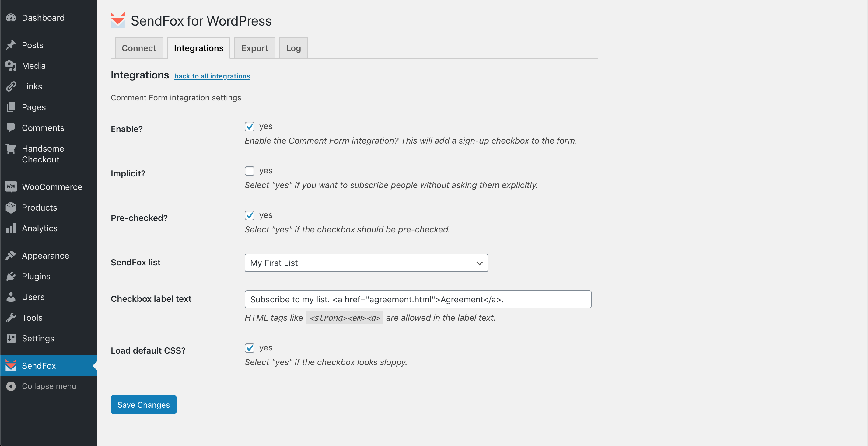Click the Log tab
This screenshot has width=868, height=446.
pos(293,48)
